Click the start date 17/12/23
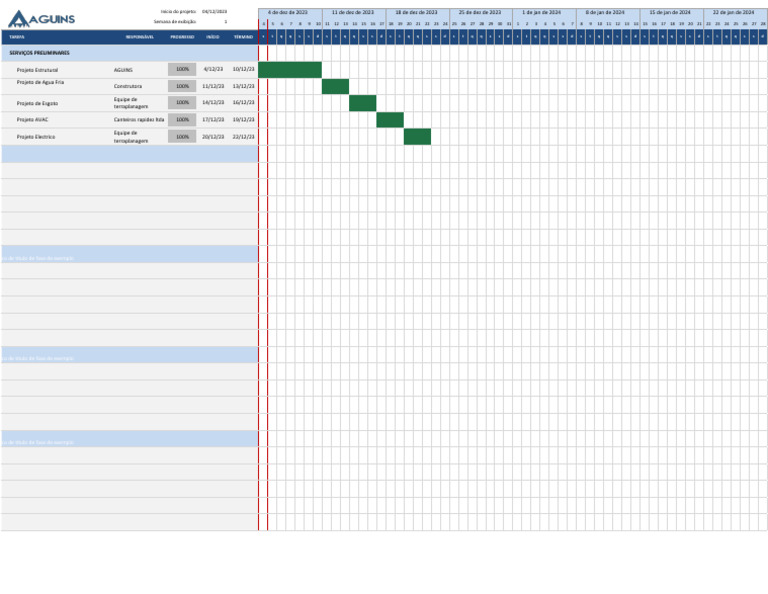Screen dimensions: 768x594 213,119
